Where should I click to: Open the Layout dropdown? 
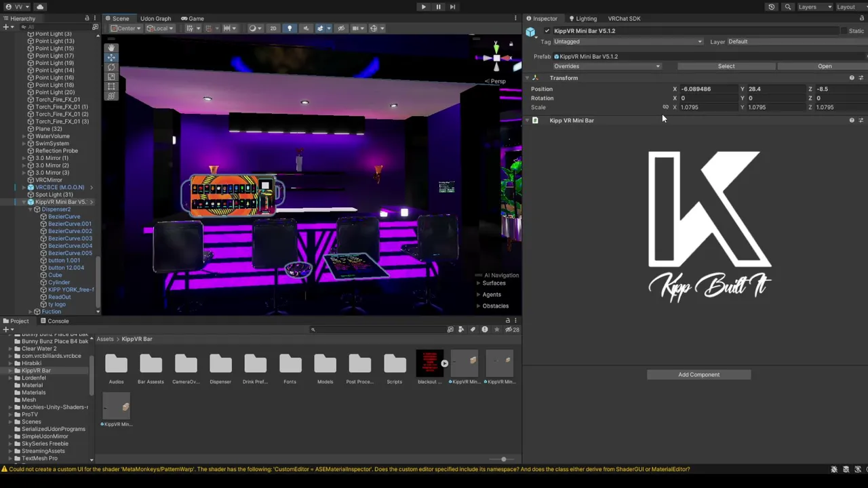point(850,7)
